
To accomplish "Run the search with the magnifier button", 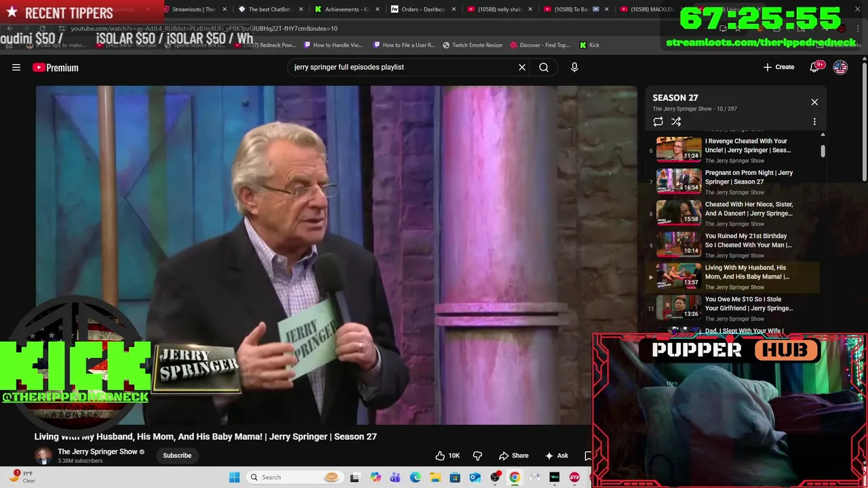I will (x=544, y=67).
